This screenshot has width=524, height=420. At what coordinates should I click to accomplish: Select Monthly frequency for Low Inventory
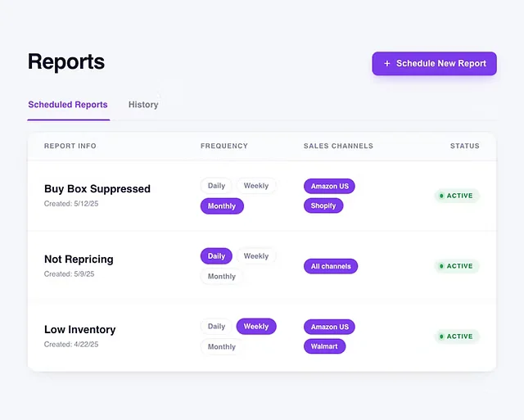(222, 347)
